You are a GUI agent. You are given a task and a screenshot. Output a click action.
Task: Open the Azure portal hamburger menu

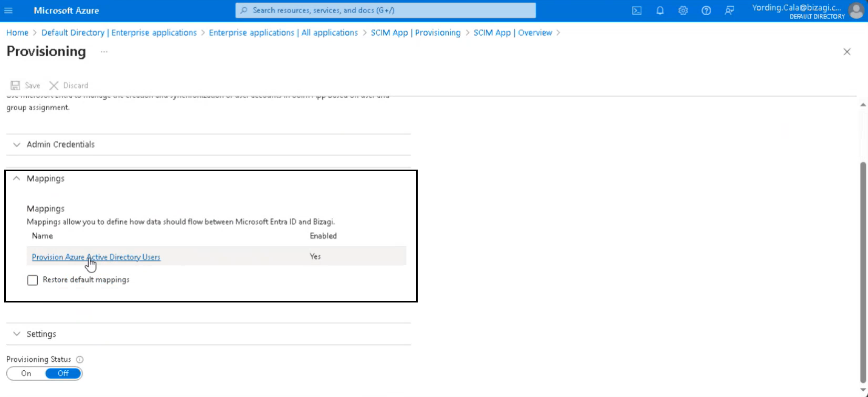coord(8,11)
